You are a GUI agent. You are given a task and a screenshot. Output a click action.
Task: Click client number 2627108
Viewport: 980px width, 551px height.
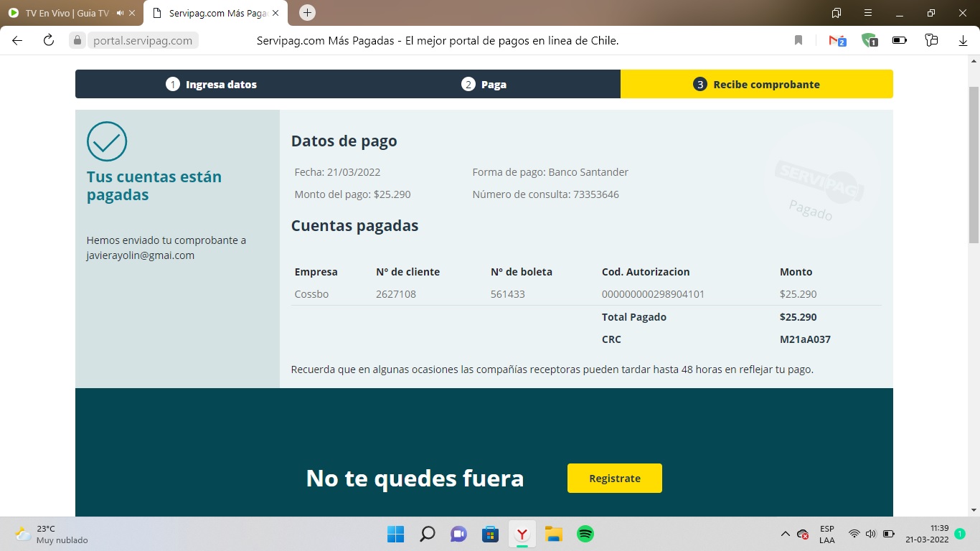point(396,294)
